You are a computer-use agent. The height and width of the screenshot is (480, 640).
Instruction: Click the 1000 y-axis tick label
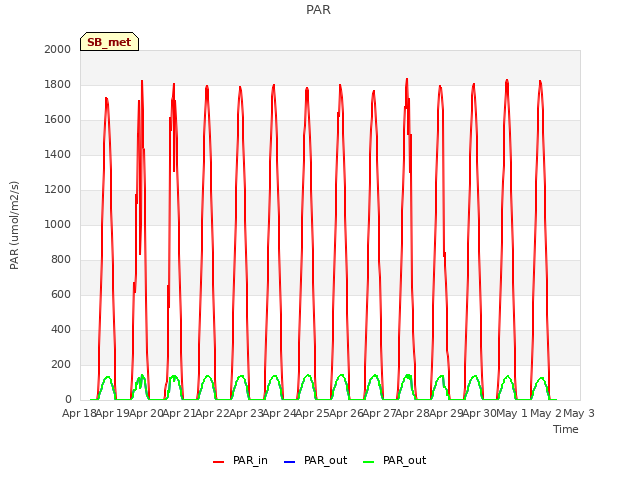coord(58,224)
